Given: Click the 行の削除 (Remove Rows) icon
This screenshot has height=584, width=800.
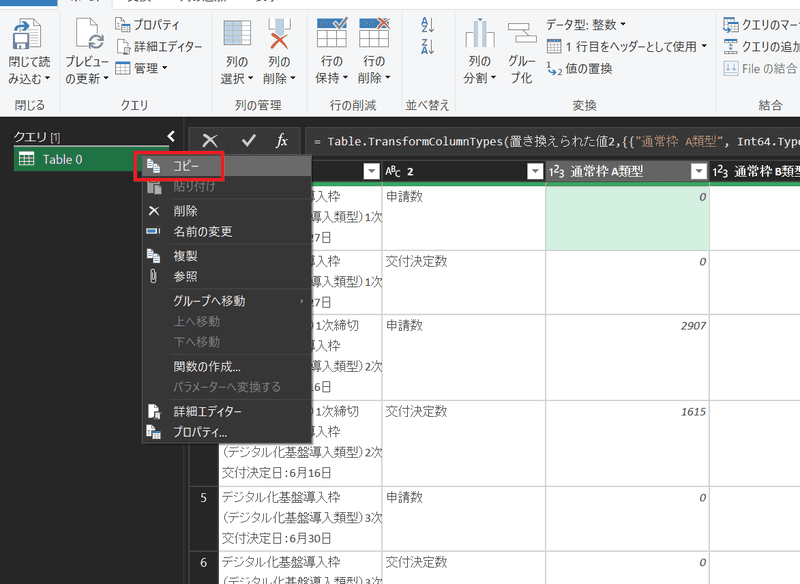Looking at the screenshot, I should point(372,40).
